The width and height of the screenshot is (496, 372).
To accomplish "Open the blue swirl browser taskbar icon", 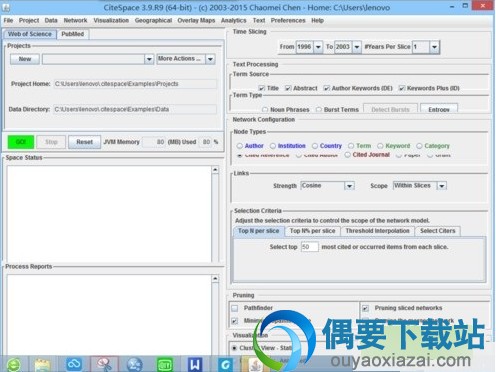I will point(226,365).
